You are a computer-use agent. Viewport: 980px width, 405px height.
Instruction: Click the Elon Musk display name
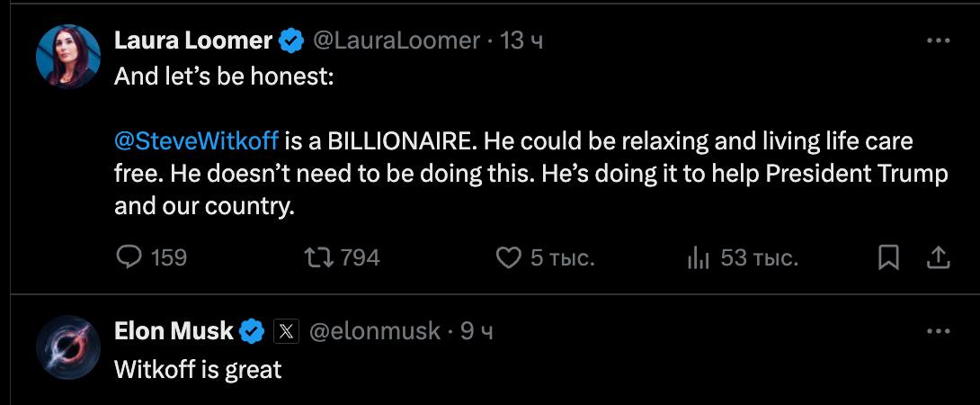coord(174,331)
